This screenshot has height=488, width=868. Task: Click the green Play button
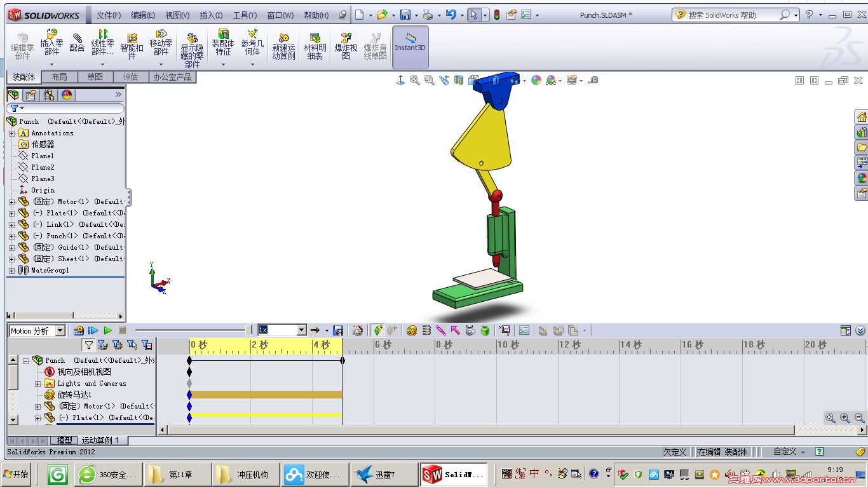pyautogui.click(x=108, y=330)
